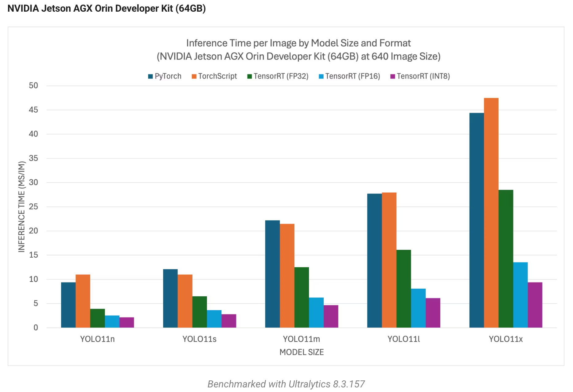Click the YOLO11n TensorRT FP16 light-blue bar
Viewport: 573px width, 392px height.
pyautogui.click(x=112, y=321)
